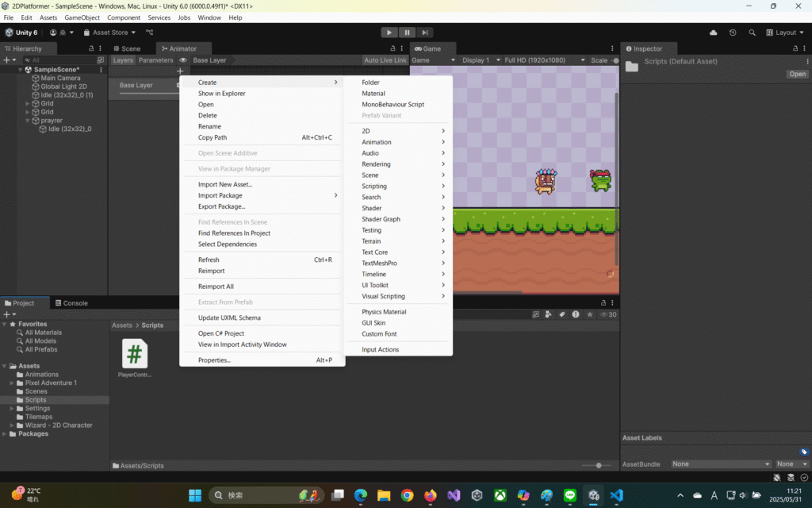
Task: Toggle Animator parameters sidebar visibility eye
Action: pyautogui.click(x=183, y=60)
